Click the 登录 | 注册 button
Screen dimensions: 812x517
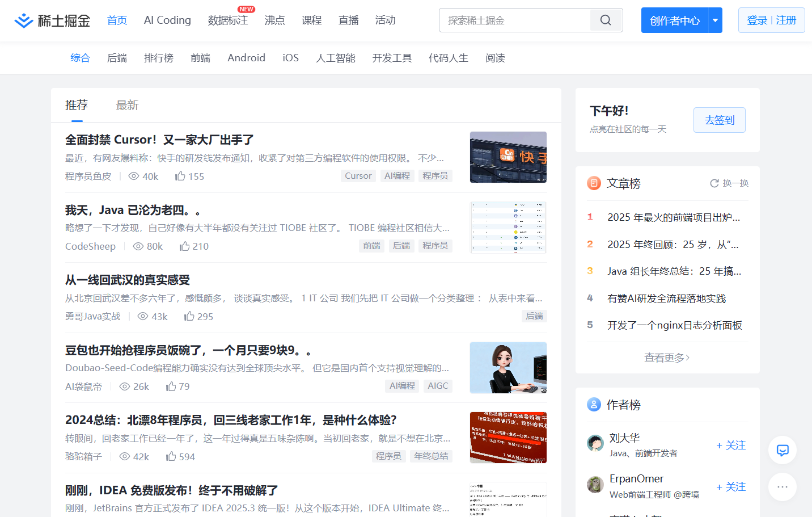[x=771, y=20]
